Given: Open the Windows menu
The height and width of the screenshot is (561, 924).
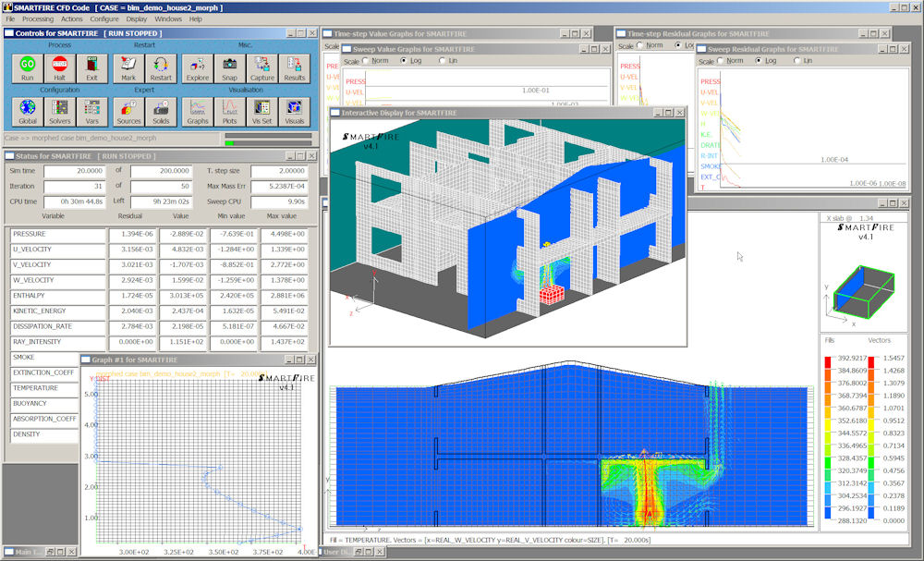Looking at the screenshot, I should click(x=168, y=18).
